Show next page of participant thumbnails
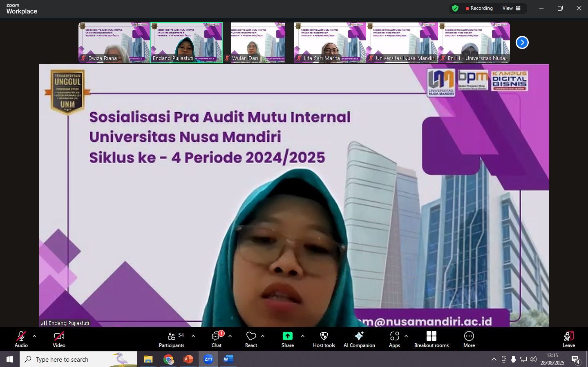The image size is (588, 367). click(522, 42)
